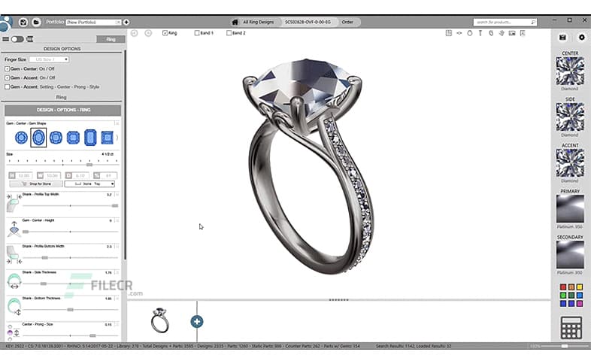Show more gem shapes with right chevron
Image resolution: width=591 pixels, height=364 pixels.
click(x=117, y=138)
